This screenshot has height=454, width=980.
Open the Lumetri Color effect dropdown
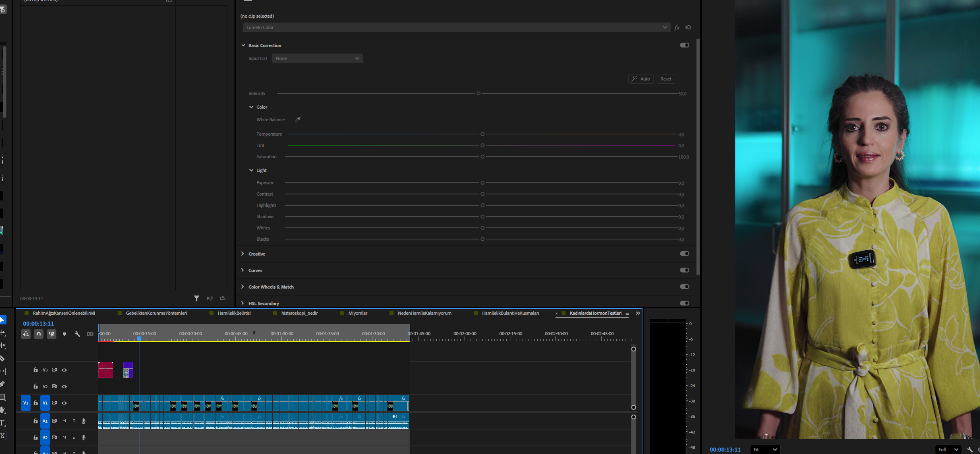pos(456,27)
